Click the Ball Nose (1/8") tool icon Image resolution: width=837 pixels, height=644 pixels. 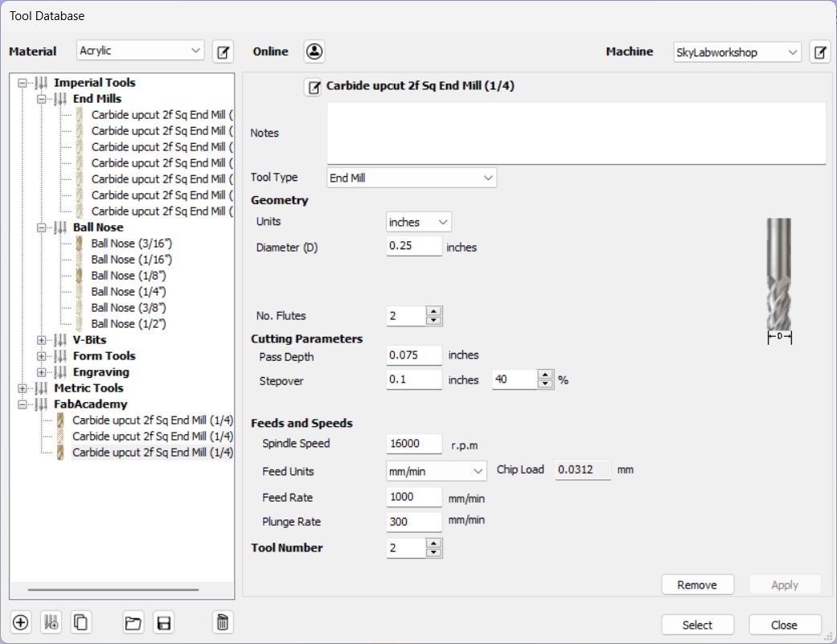[x=79, y=275]
